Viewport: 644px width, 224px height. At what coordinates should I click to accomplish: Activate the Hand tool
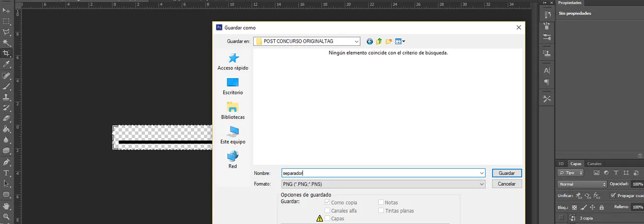(x=7, y=206)
